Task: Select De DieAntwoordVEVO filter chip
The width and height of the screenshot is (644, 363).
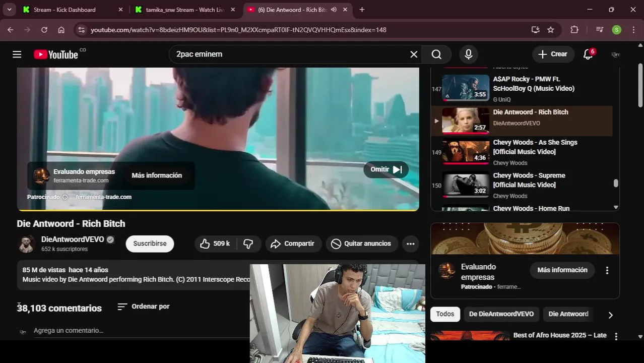Action: [x=501, y=314]
